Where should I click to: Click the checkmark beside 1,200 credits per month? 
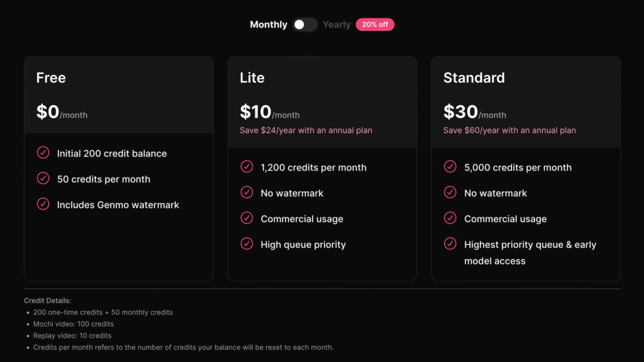(247, 167)
